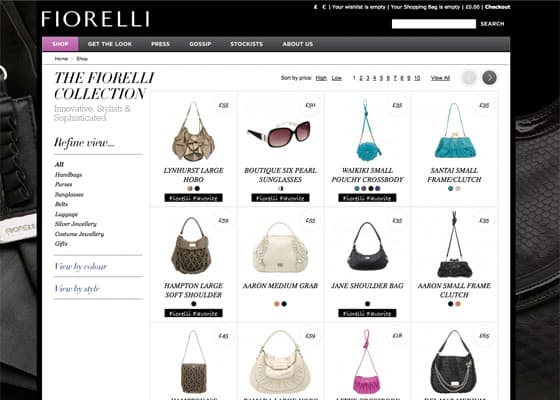Pick orange colour swatch for Aaron Medium Grab
This screenshot has height=400, width=560.
[x=277, y=304]
